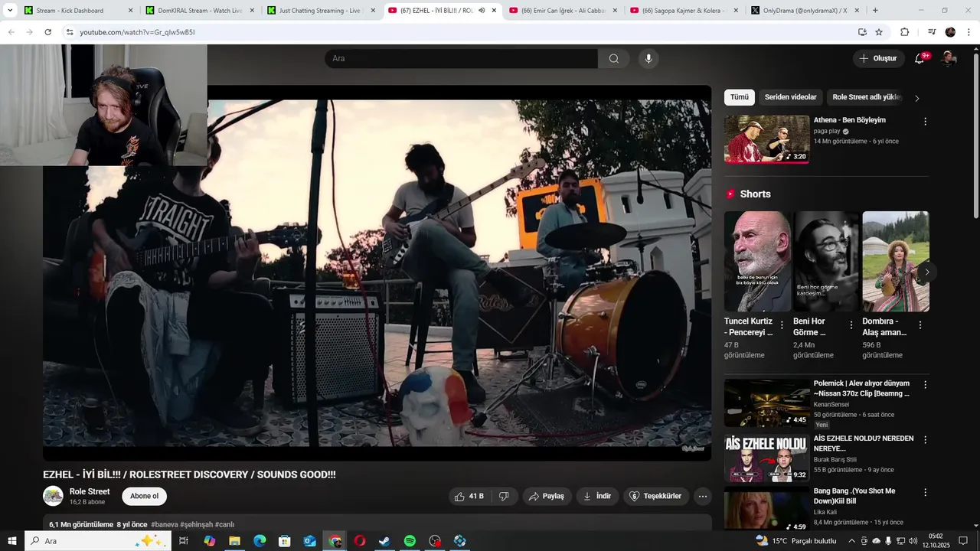Click the YouTube Ara search field
Image resolution: width=980 pixels, height=551 pixels.
[461, 59]
